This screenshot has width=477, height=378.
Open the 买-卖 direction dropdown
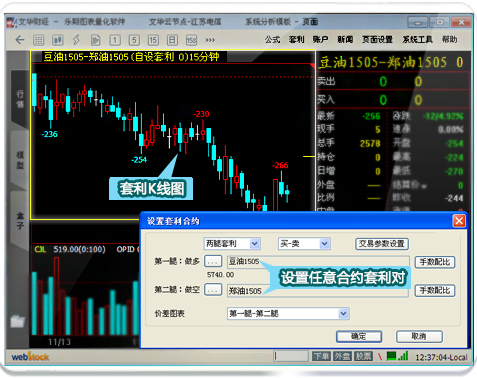click(304, 244)
